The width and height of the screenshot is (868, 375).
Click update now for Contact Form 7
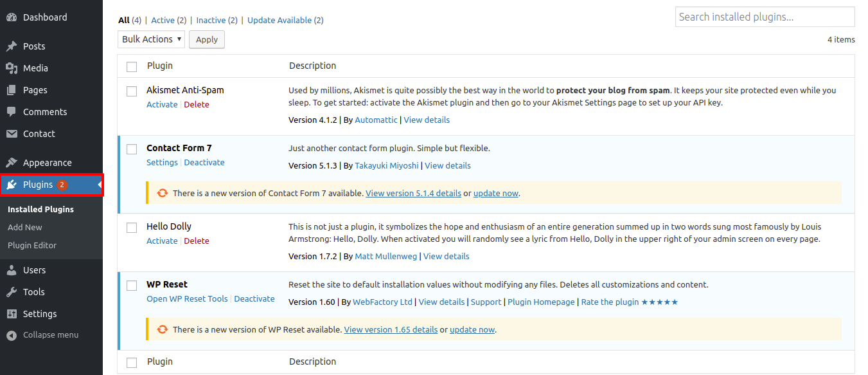[x=496, y=193]
